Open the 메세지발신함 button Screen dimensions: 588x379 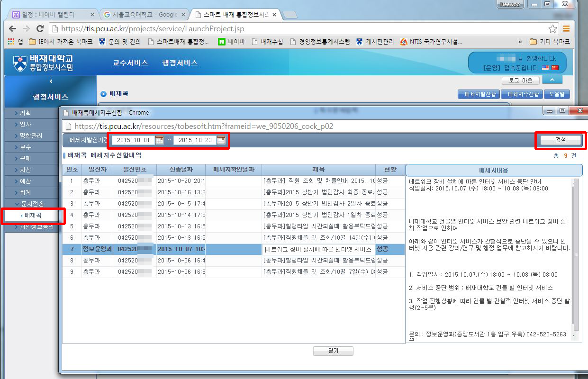pos(479,94)
